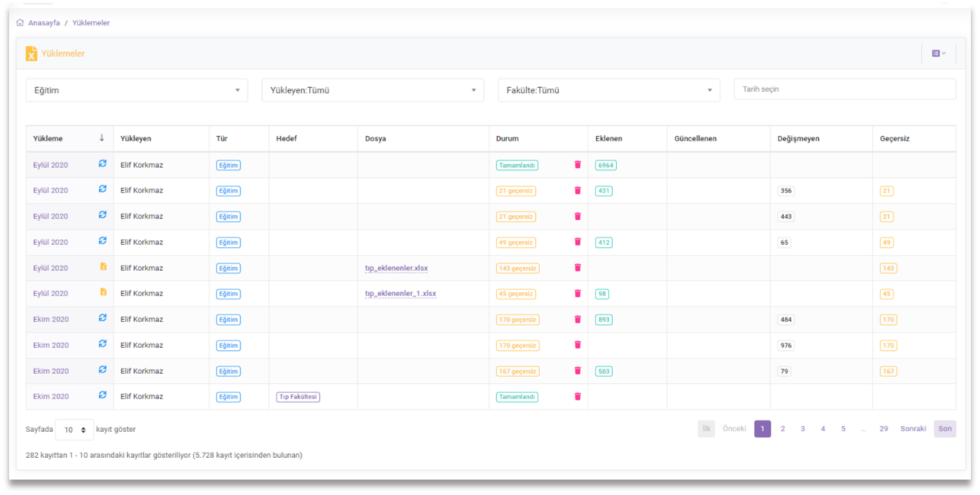This screenshot has width=980, height=495.
Task: Click home icon in breadcrumb
Action: click(x=20, y=22)
